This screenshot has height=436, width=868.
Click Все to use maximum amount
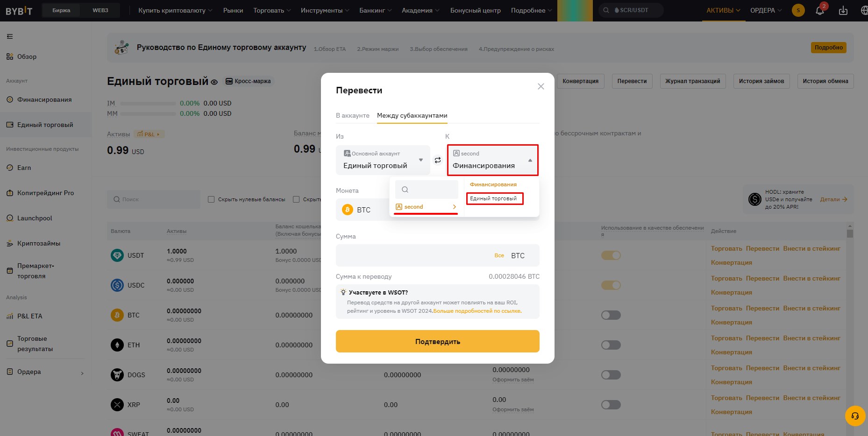[x=499, y=255]
